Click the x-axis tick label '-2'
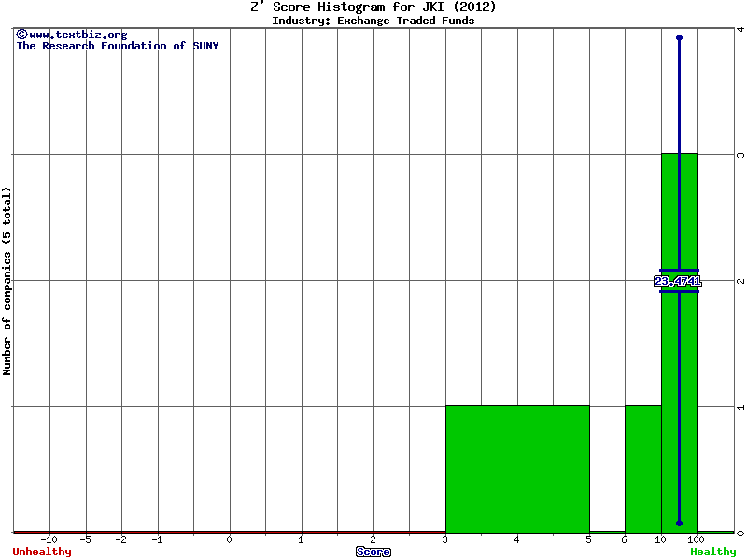Screen dimensions: 747x560 [120, 539]
